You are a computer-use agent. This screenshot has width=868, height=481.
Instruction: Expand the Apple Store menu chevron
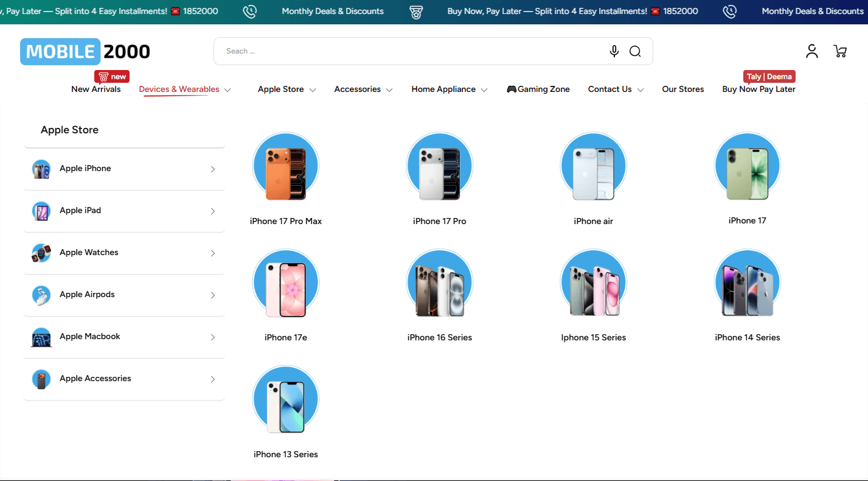click(313, 90)
